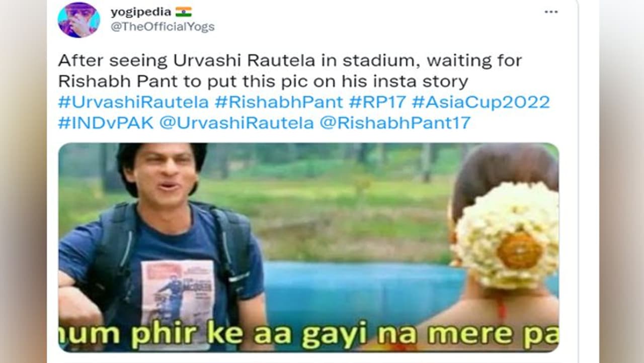Click the #INDvPAK hashtag

[x=106, y=123]
